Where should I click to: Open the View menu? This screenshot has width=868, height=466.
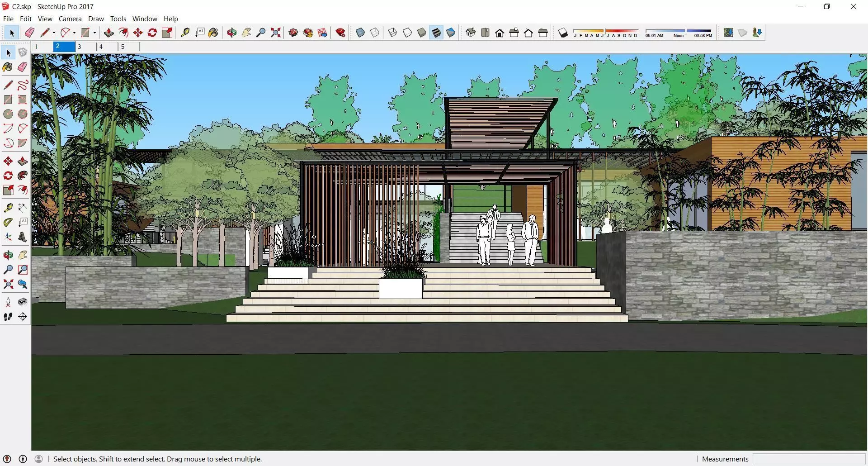[45, 19]
